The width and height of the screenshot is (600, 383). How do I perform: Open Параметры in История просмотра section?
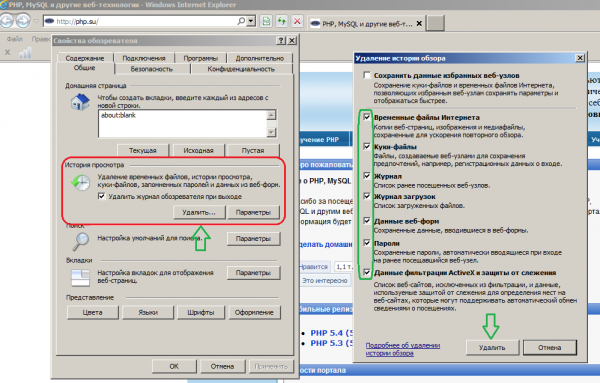(x=253, y=212)
